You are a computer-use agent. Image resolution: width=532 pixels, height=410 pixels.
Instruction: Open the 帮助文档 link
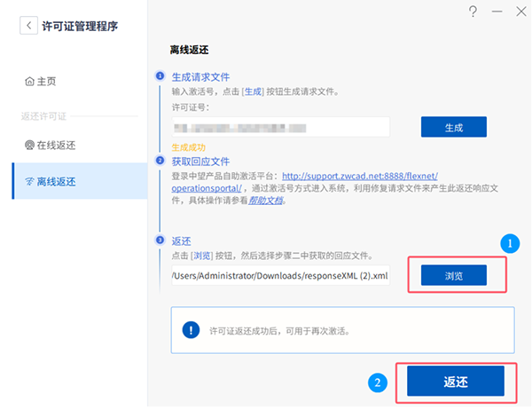(266, 201)
